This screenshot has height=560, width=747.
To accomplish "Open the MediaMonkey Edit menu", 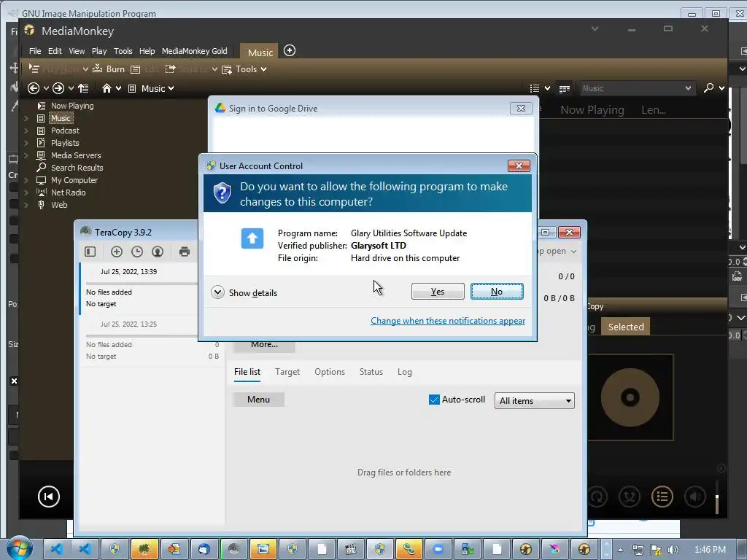I will click(55, 51).
